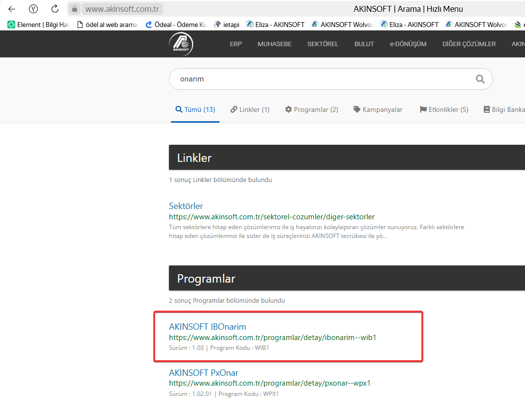Open the Yandex browser Y button
The height and width of the screenshot is (420, 525).
[33, 9]
